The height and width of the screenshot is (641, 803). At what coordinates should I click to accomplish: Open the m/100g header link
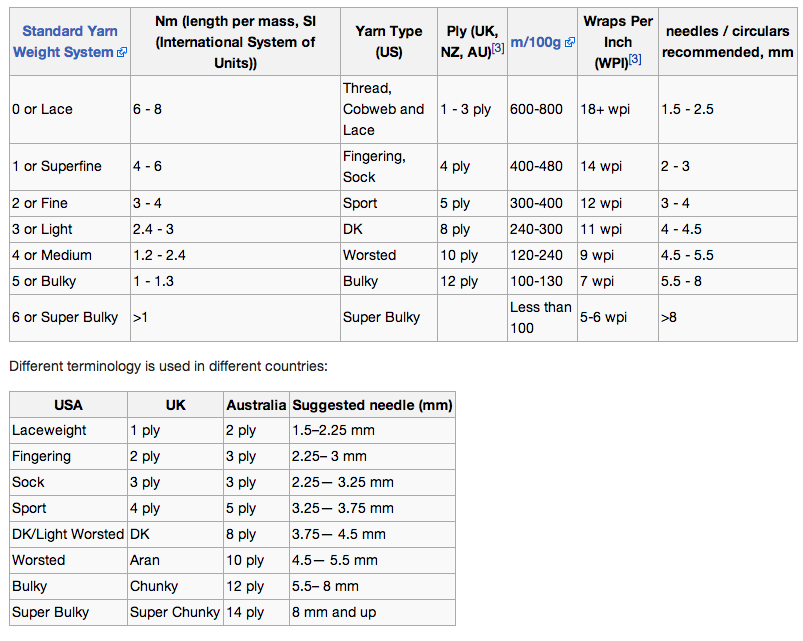click(x=536, y=42)
